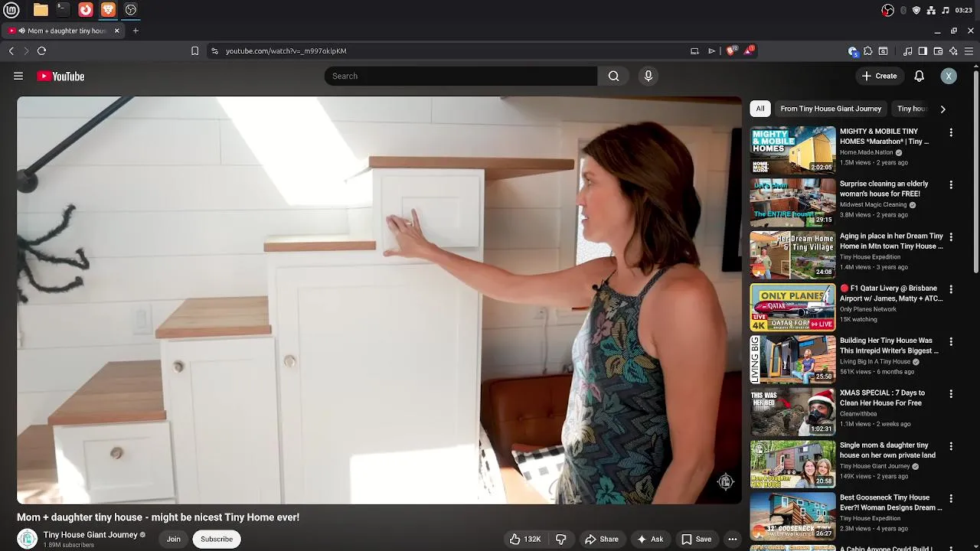Screen dimensions: 980x551
Task: Open the notifications bell
Action: 920,76
